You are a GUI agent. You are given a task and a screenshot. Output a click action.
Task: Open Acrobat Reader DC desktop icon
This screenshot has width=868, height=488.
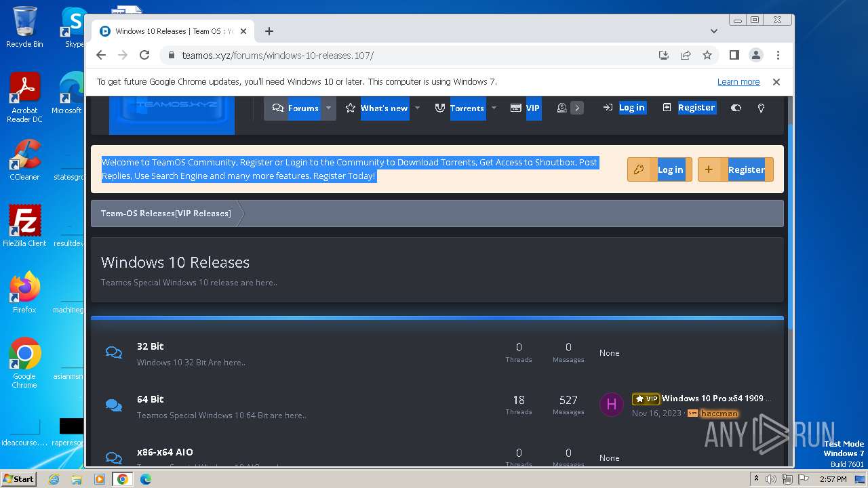pos(24,98)
